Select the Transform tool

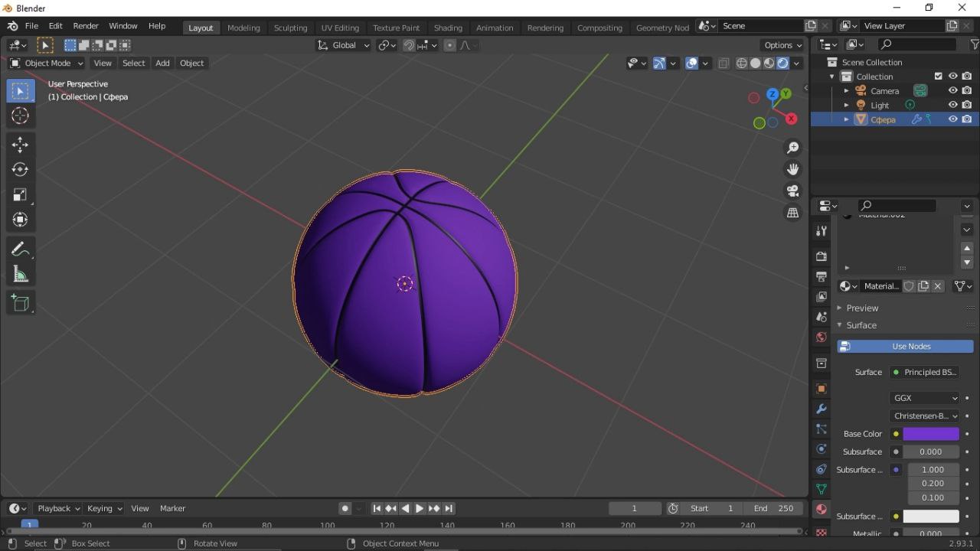[21, 220]
